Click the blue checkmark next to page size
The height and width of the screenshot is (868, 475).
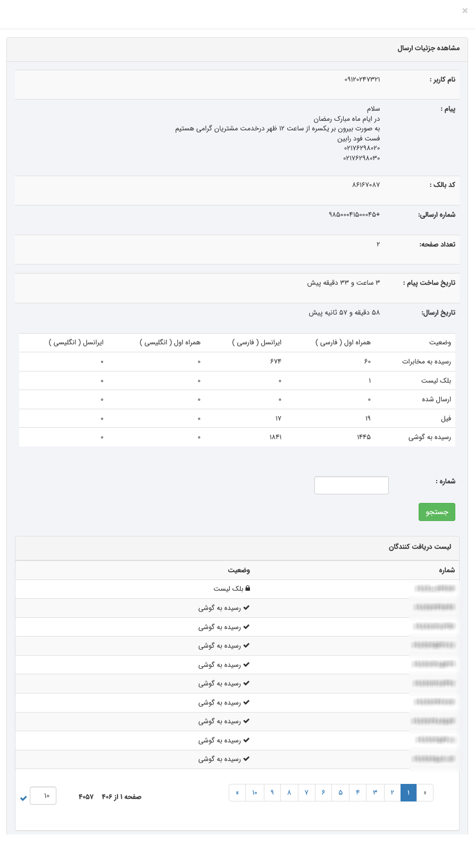point(23,798)
